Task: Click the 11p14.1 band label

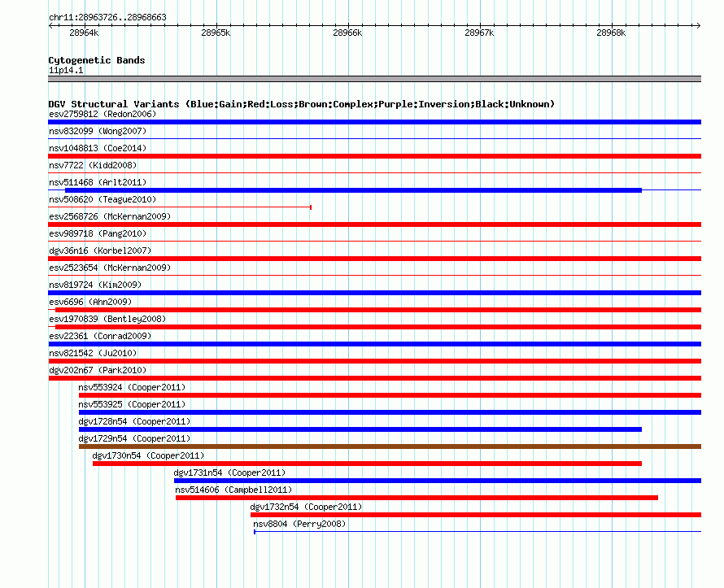Action: click(66, 70)
